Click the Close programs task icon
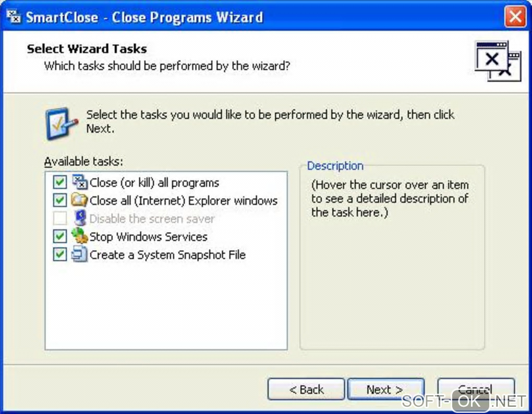 79,182
